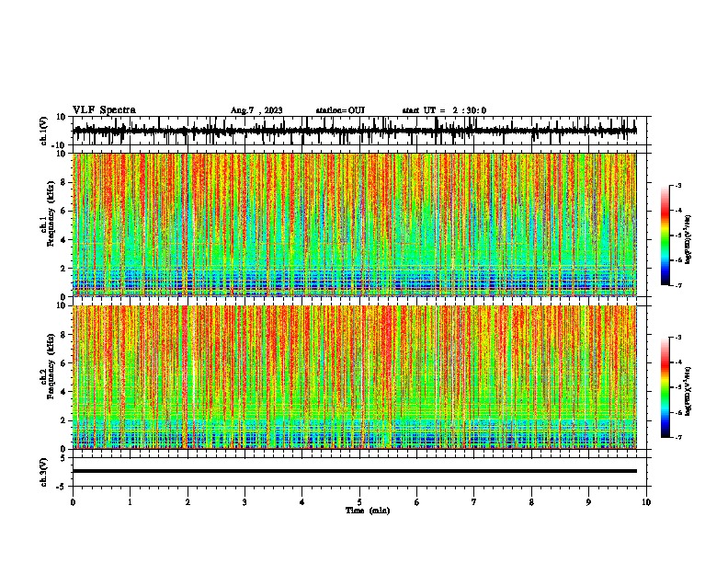The width and height of the screenshot is (728, 563).
Task: Click the "8" kHz tick on ch.1 spectrogram axis
Action: (x=64, y=182)
